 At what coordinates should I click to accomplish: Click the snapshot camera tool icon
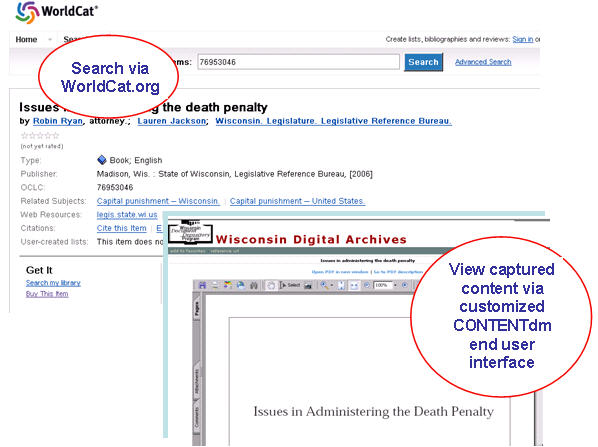tap(308, 285)
